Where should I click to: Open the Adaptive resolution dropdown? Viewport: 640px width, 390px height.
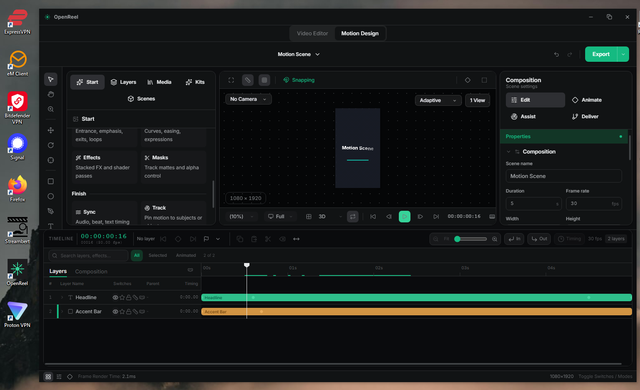(x=438, y=100)
